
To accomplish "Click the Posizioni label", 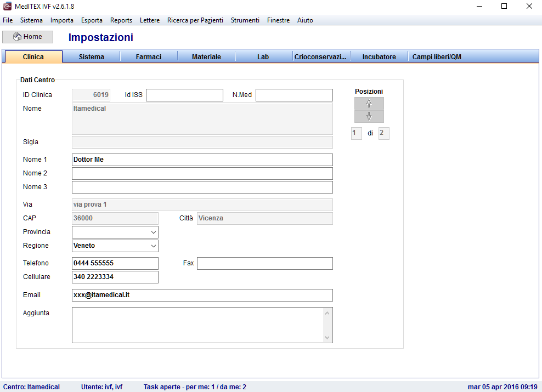I will (369, 92).
